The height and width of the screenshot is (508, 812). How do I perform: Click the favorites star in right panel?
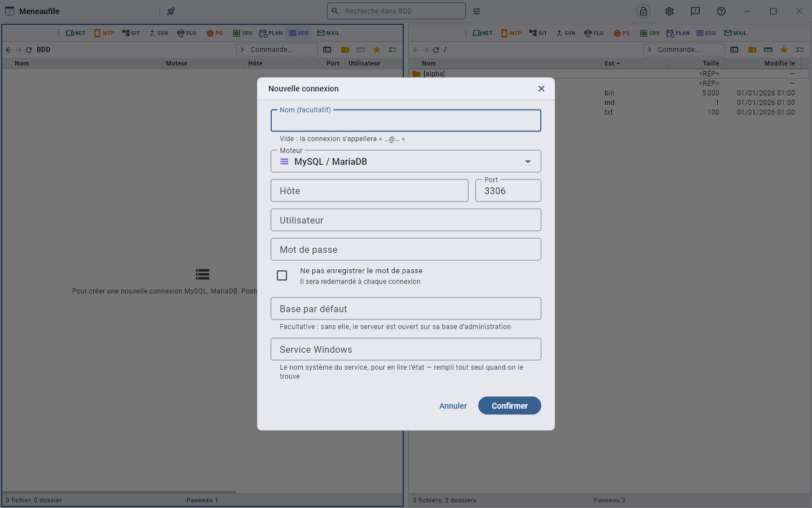point(784,50)
